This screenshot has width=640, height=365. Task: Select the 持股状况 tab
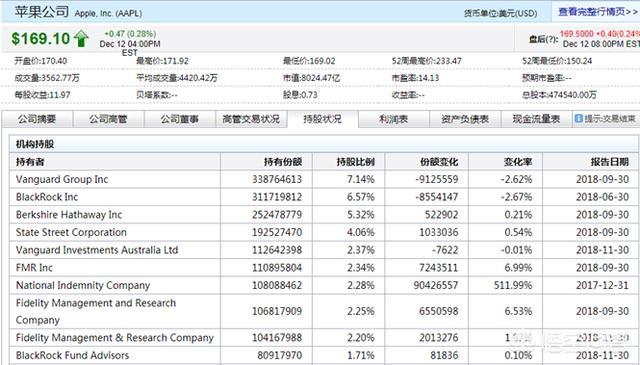pyautogui.click(x=322, y=119)
